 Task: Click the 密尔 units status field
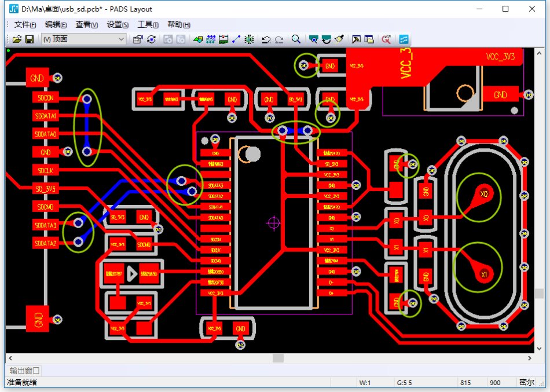tap(527, 383)
